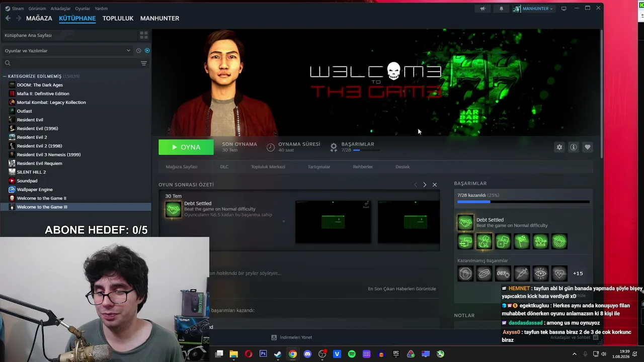Open the Debt Settled handshake achievement in Başarımlar panel
644x362 pixels.
pos(465,222)
